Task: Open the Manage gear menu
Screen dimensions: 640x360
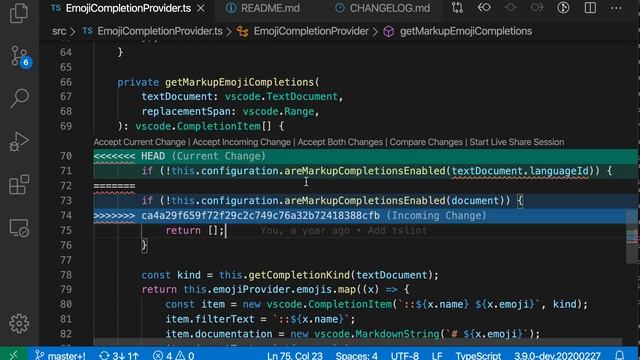Action: pyautogui.click(x=19, y=323)
